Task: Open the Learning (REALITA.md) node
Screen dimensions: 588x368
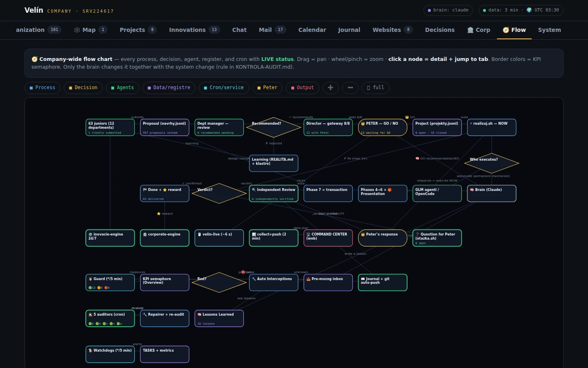Action: tap(274, 163)
